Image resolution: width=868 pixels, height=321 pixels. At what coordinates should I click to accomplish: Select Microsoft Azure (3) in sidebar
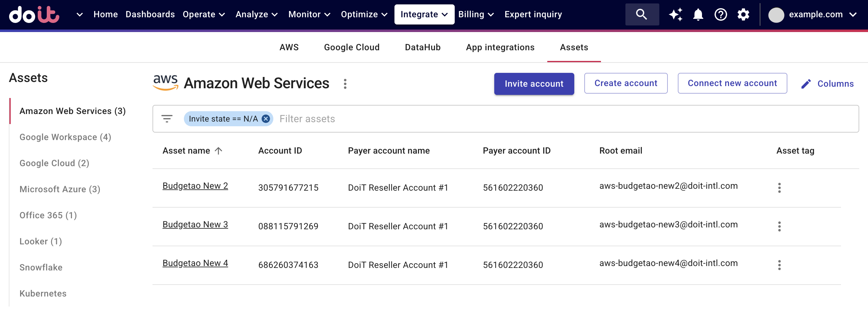click(60, 189)
